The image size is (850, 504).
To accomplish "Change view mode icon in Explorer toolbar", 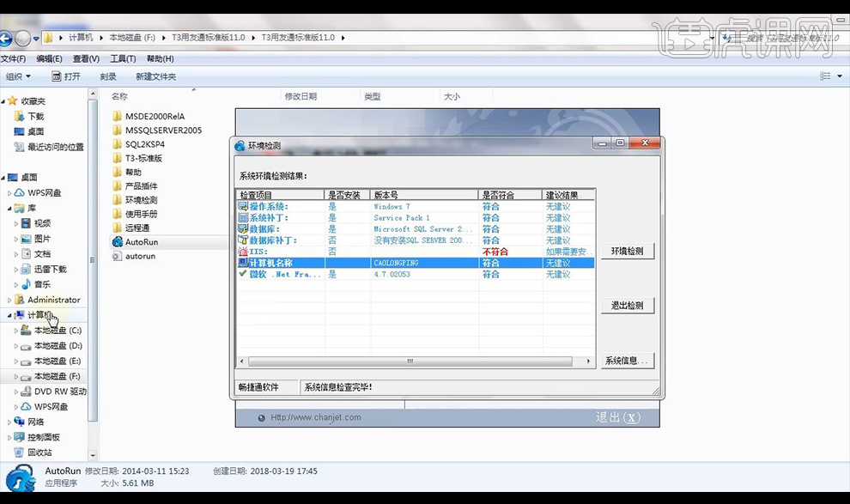I will click(825, 76).
